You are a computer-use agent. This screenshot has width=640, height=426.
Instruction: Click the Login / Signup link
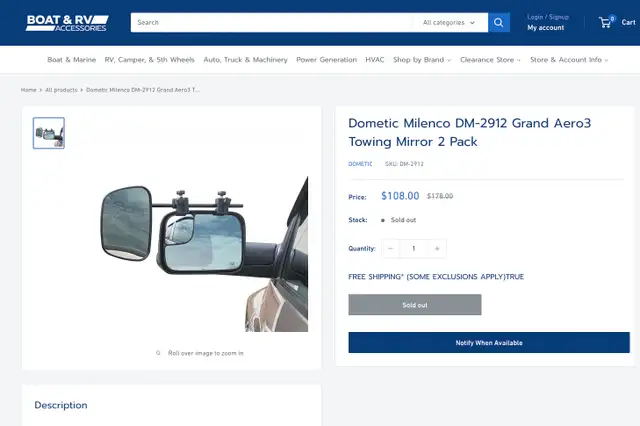(548, 17)
